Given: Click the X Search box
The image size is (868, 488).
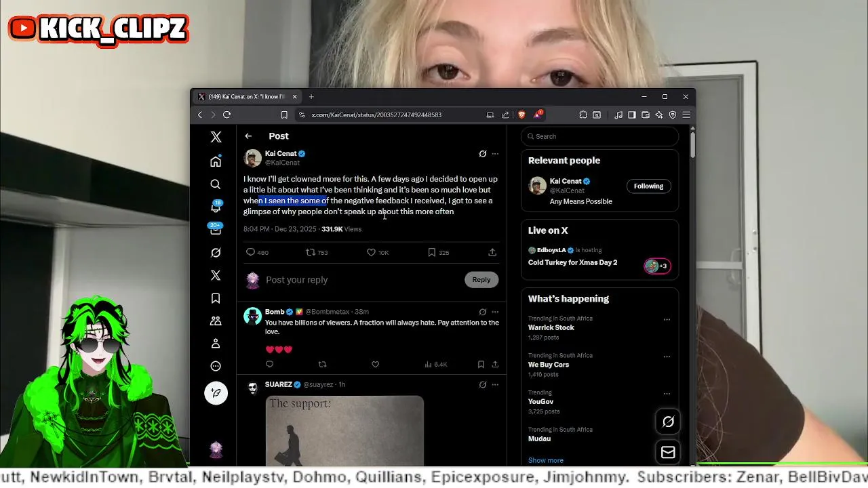Looking at the screenshot, I should [599, 136].
